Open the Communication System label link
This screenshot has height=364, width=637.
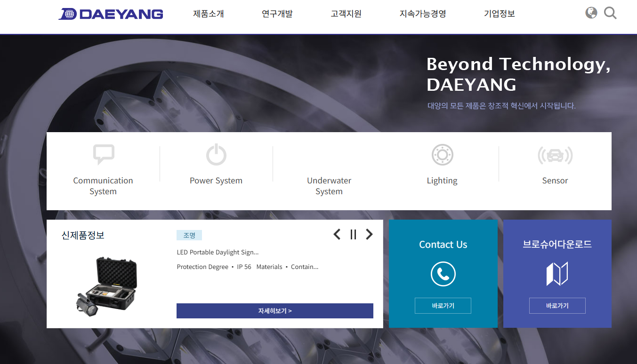coord(103,186)
